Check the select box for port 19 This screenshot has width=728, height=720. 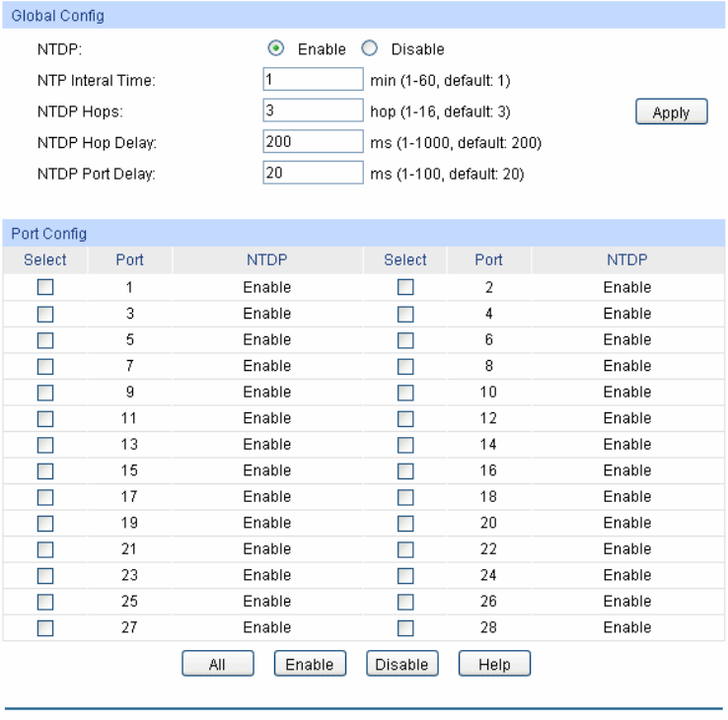pos(45,523)
